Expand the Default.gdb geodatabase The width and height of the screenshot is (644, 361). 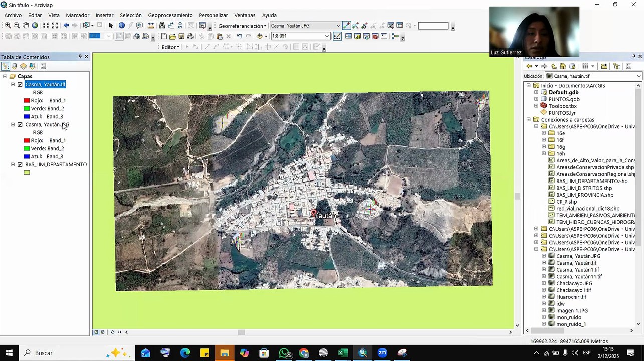pyautogui.click(x=536, y=93)
